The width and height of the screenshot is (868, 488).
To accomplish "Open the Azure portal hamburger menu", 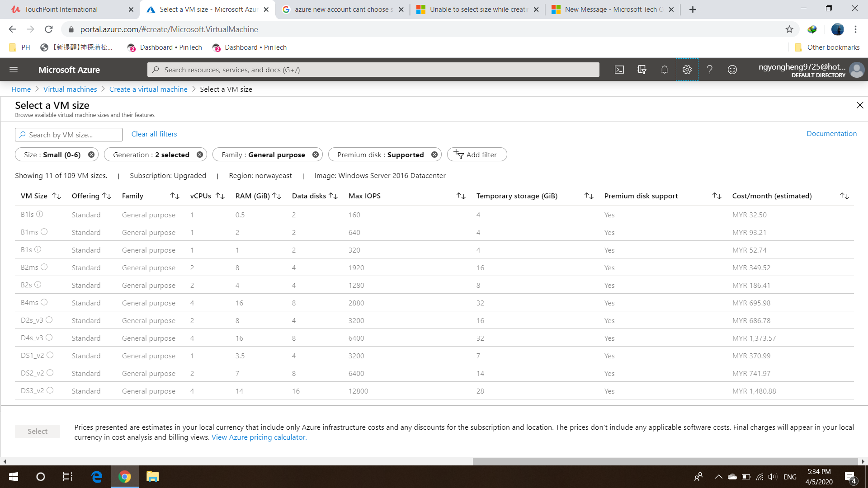I will pyautogui.click(x=14, y=70).
